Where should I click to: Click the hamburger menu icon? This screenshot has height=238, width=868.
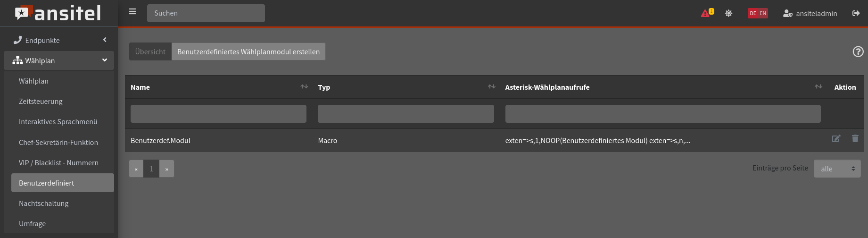[x=132, y=12]
